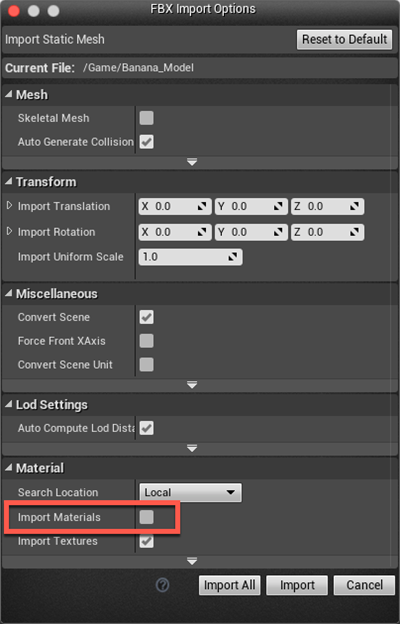This screenshot has height=624, width=400.
Task: Enable Force Front XAxis option
Action: pos(146,341)
